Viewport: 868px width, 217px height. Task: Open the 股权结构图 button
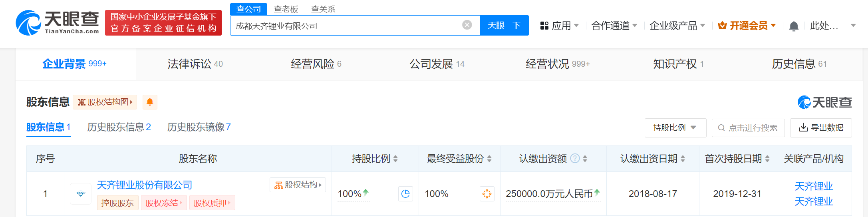click(x=105, y=102)
